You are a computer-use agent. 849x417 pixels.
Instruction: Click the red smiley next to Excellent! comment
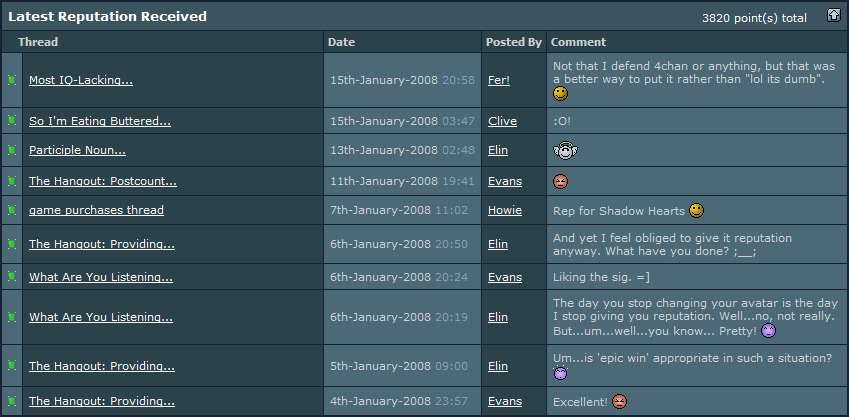[619, 402]
